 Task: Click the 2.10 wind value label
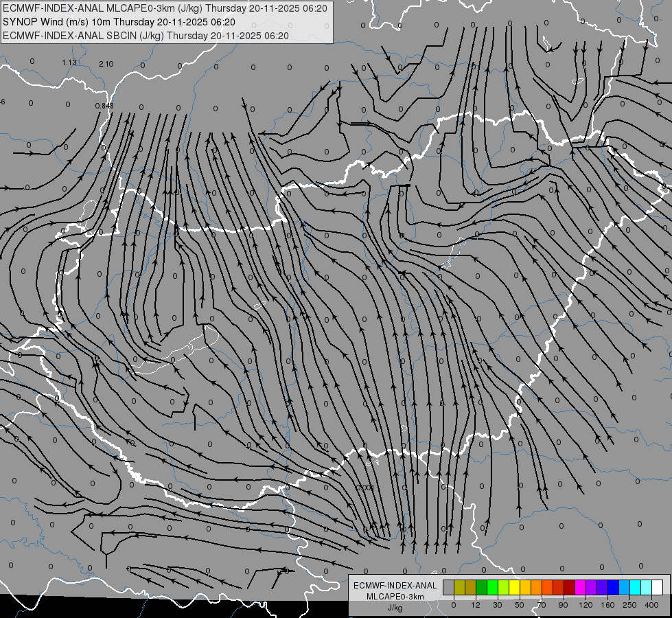106,64
